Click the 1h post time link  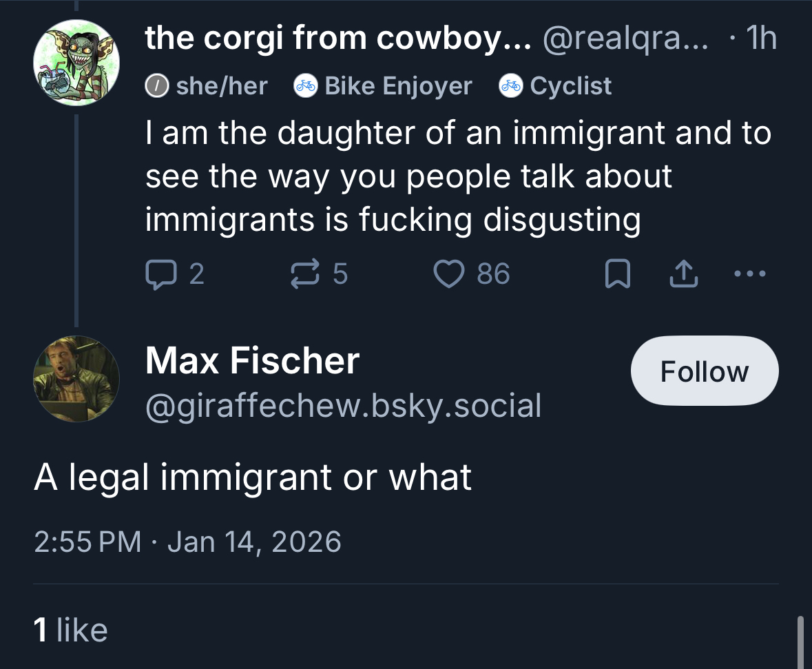[x=760, y=39]
